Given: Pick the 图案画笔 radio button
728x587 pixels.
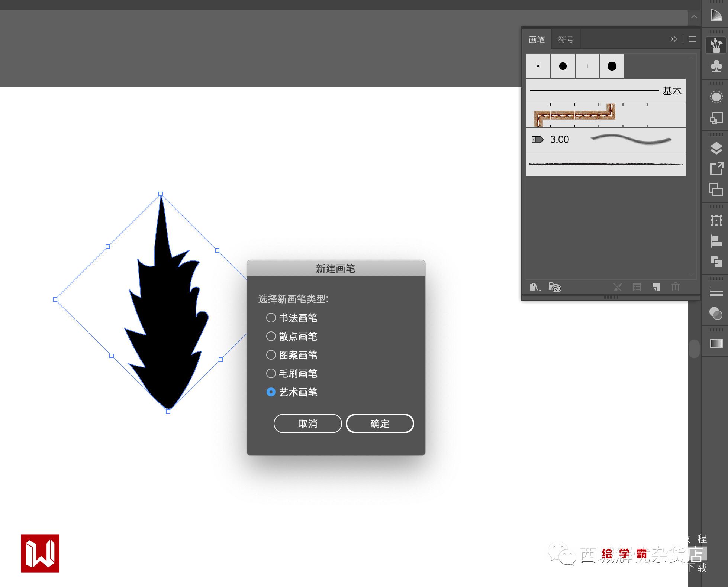Looking at the screenshot, I should click(x=271, y=355).
